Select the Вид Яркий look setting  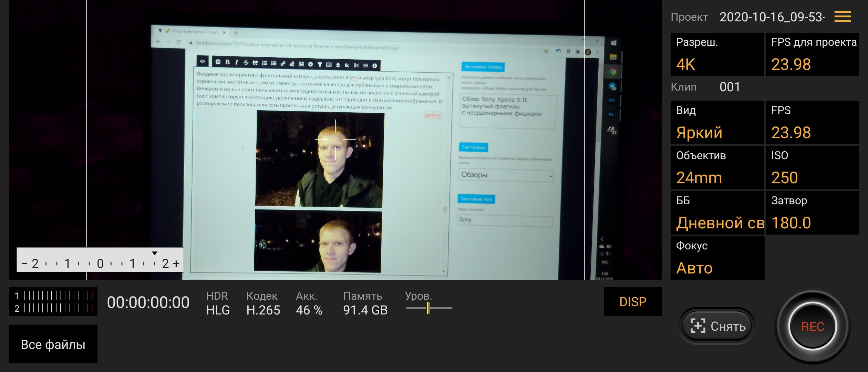717,123
